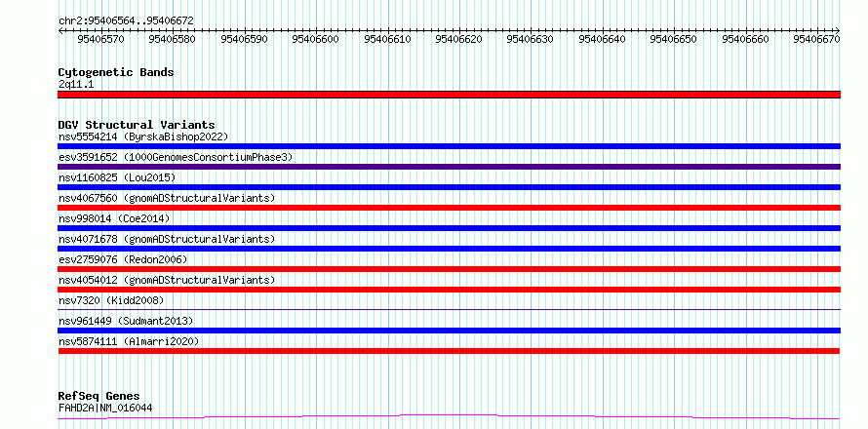Click the RefSeq Genes track heading
The image size is (868, 429).
click(x=99, y=397)
